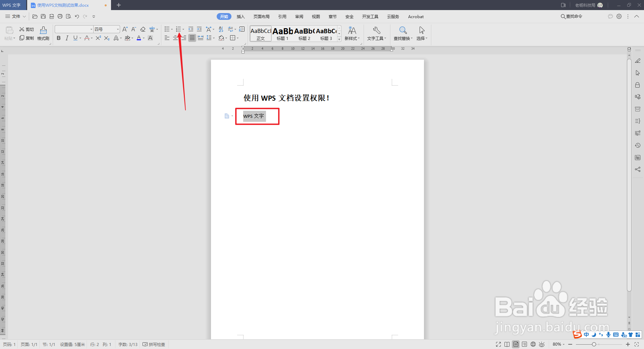Apply the 正文 (Normal) style
The height and width of the screenshot is (349, 644).
click(261, 34)
